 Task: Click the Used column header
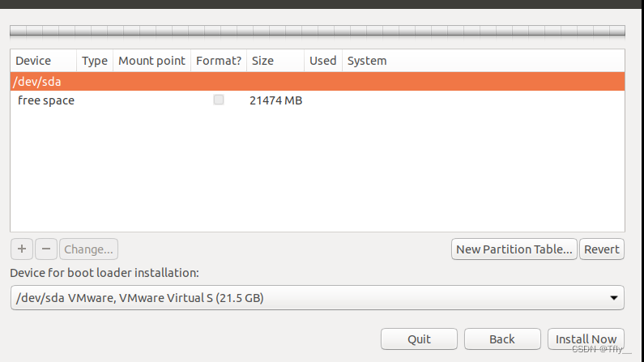[x=323, y=61]
